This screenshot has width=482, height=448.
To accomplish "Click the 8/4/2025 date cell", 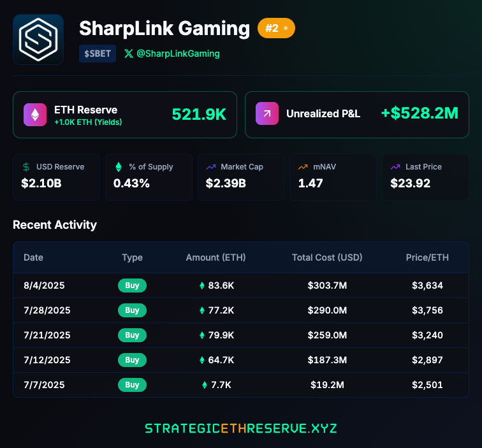I will [x=44, y=285].
